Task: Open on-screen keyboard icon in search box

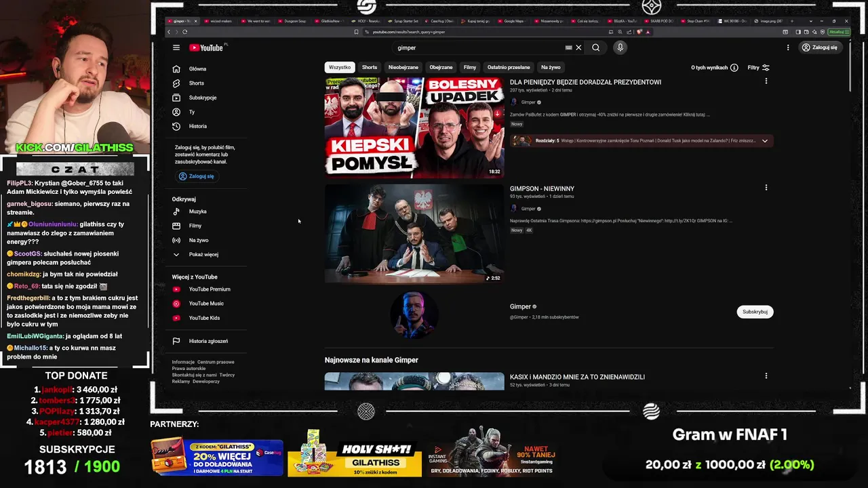Action: [x=568, y=47]
